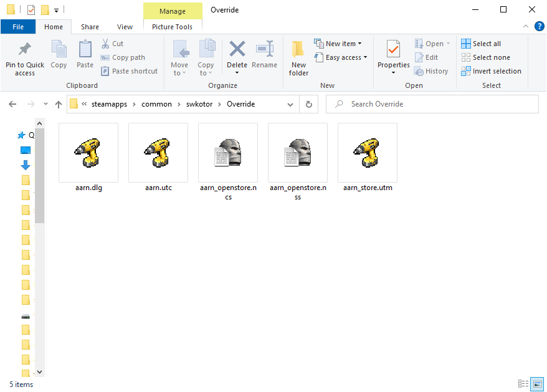Click the Help question mark icon

coord(539,27)
